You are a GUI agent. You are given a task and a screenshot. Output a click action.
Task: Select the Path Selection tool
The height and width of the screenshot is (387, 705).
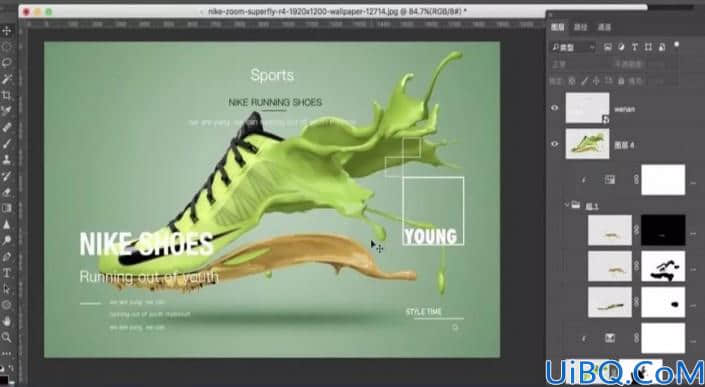pyautogui.click(x=7, y=289)
